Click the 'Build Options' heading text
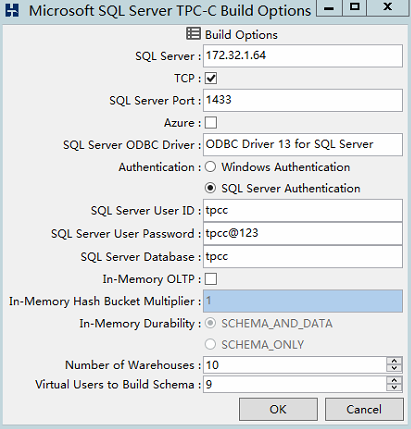The width and height of the screenshot is (411, 429). click(x=241, y=35)
